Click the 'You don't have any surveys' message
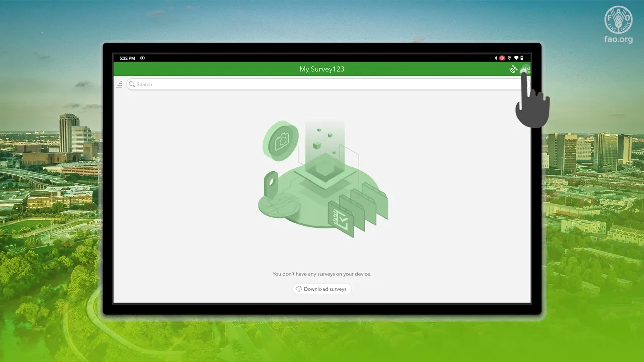This screenshot has width=644, height=362. tap(322, 274)
